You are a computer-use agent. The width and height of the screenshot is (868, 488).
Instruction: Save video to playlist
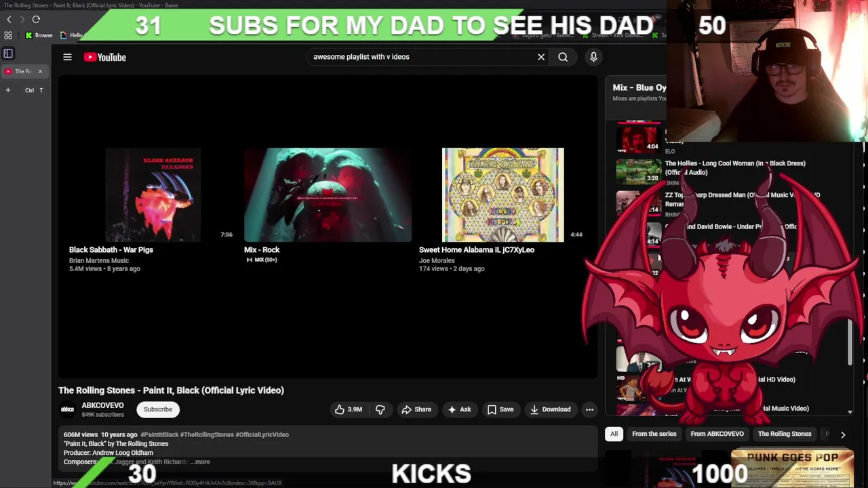coord(500,409)
